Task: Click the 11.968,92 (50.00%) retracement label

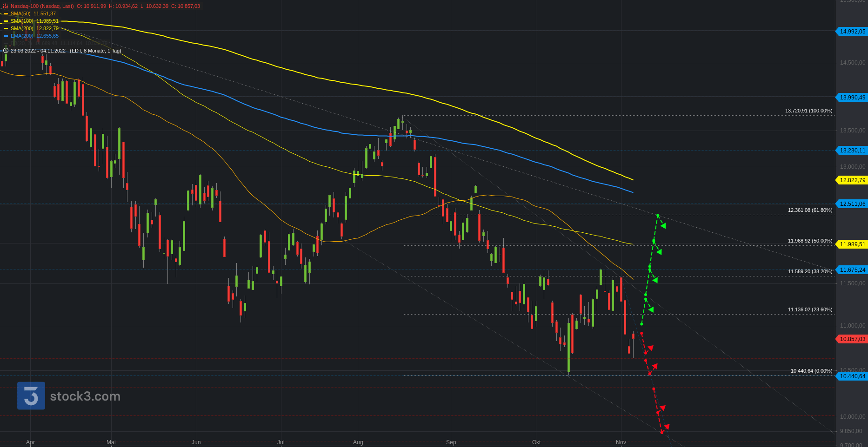Action: point(810,241)
